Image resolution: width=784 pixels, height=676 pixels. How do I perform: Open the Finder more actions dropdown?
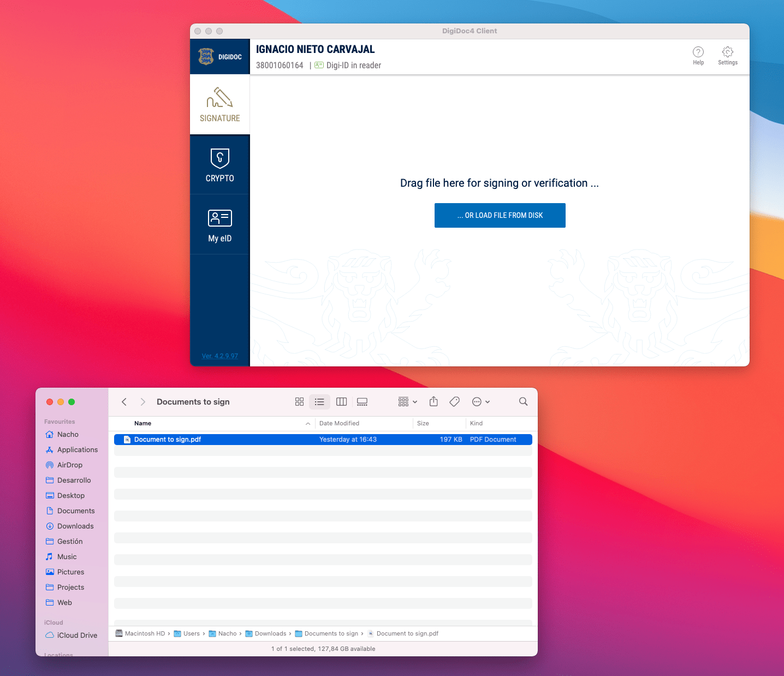click(480, 402)
